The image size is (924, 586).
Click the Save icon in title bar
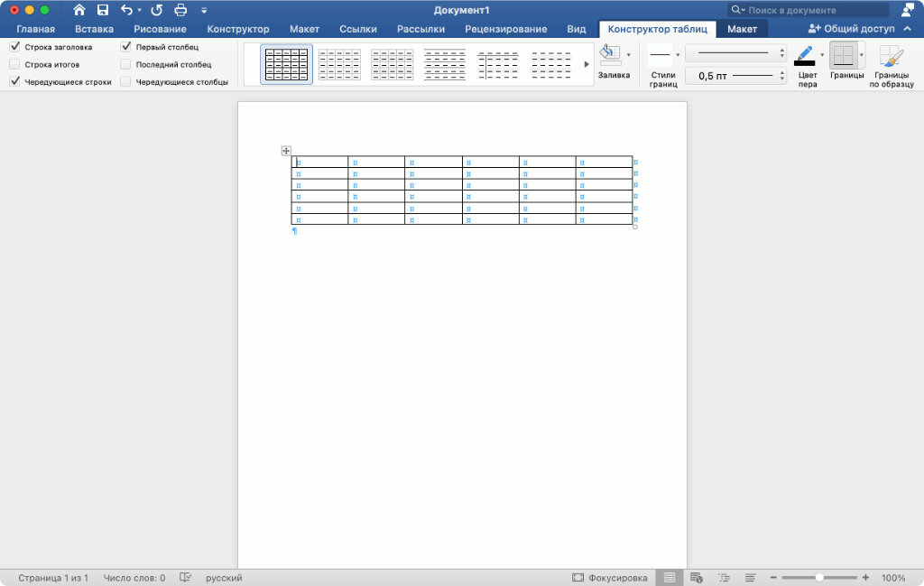pos(103,10)
